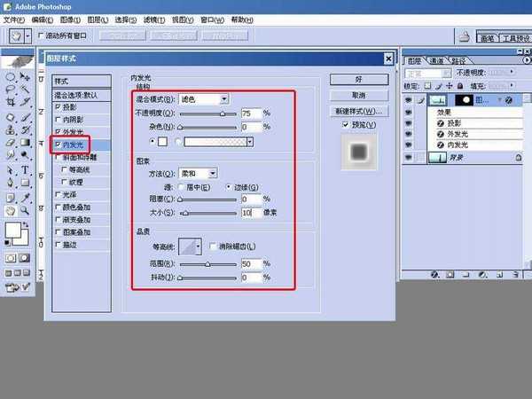Open the 工具预设 palette tab
532x399 pixels.
[514, 38]
